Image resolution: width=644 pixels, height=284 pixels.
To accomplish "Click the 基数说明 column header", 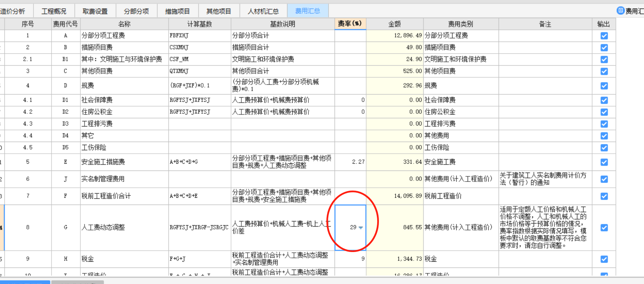I will [283, 24].
